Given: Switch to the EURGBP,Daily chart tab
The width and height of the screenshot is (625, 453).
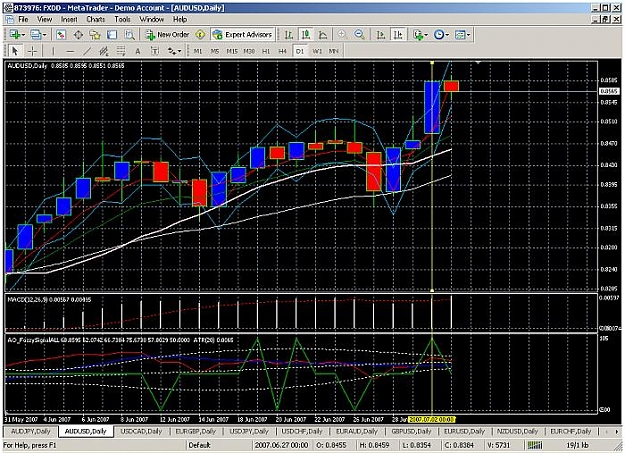Looking at the screenshot, I should pos(196,431).
